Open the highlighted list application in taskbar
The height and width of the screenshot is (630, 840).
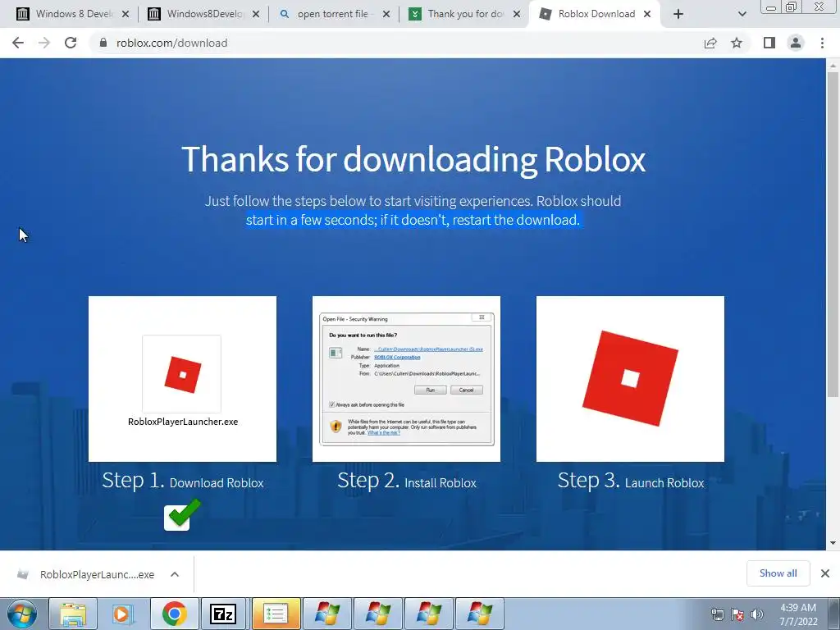click(x=276, y=614)
